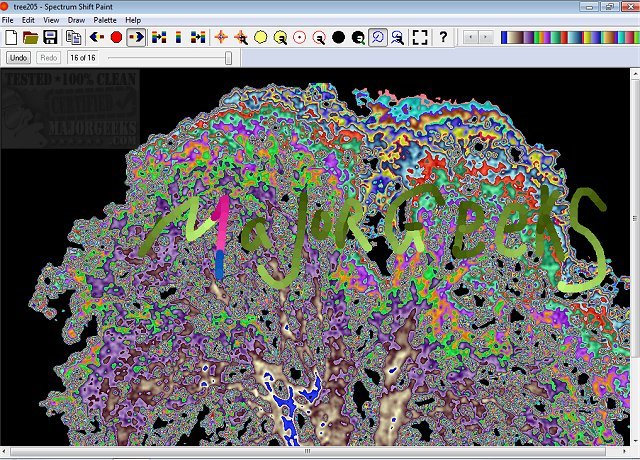Toggle the highlighted magnifier zoom tool

(x=377, y=37)
